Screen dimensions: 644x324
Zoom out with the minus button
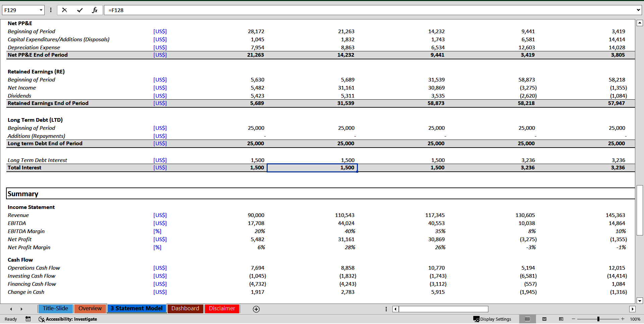click(574, 319)
